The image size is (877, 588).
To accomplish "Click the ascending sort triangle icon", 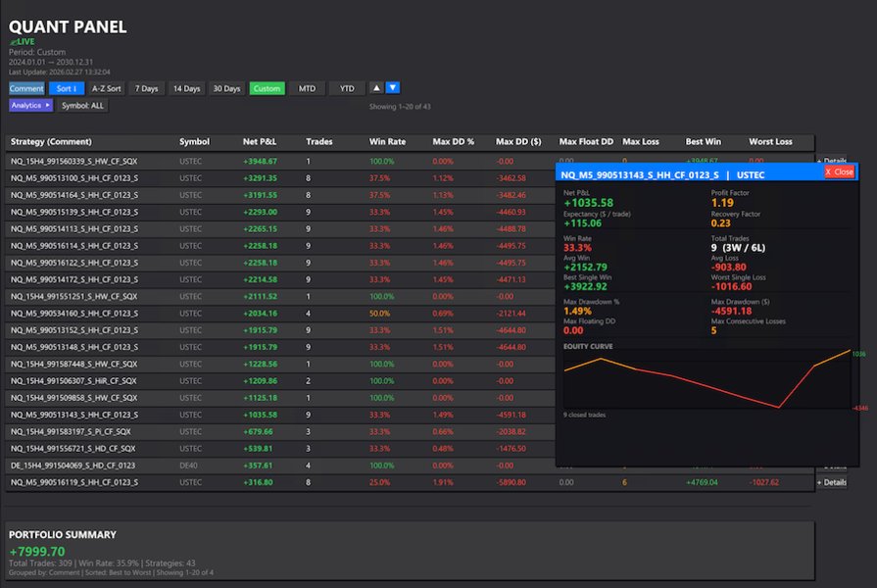I will coord(377,87).
